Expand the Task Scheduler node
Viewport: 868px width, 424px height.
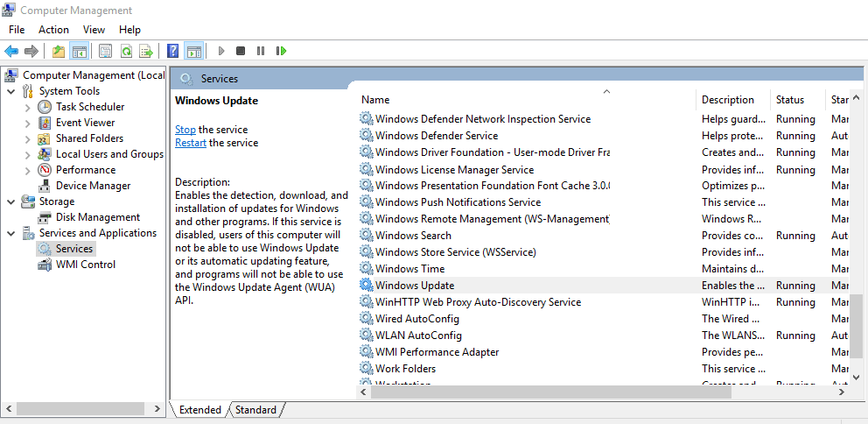28,107
